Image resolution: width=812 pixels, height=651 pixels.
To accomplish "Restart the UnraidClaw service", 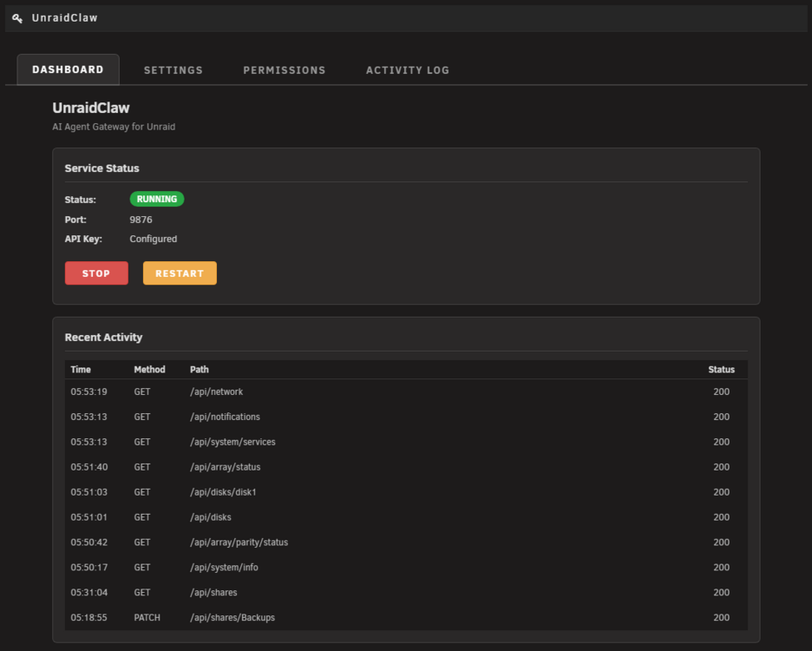I will pos(180,273).
